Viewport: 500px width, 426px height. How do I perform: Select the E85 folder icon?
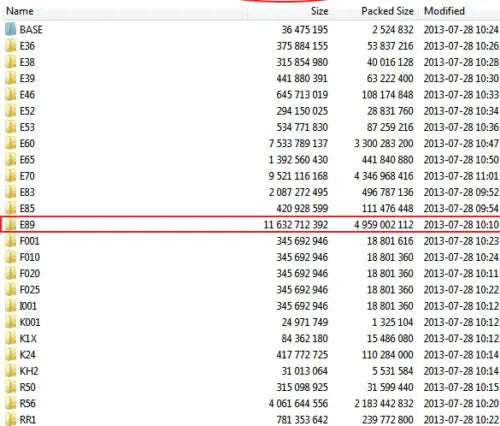pos(10,208)
